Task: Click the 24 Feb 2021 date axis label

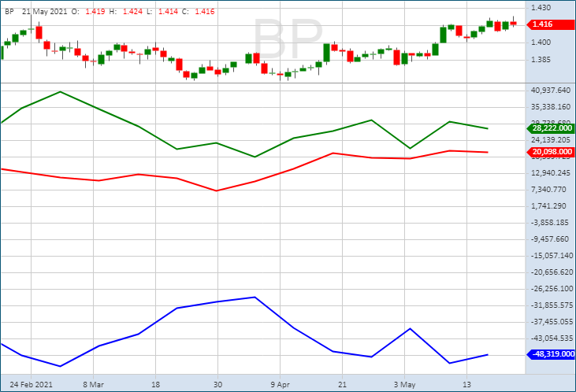Action: pos(32,384)
